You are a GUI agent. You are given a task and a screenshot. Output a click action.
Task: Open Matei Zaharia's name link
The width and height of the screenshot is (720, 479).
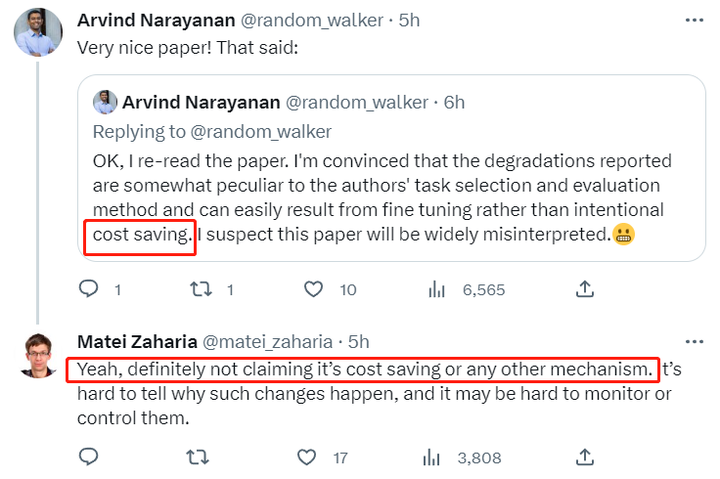click(x=137, y=342)
